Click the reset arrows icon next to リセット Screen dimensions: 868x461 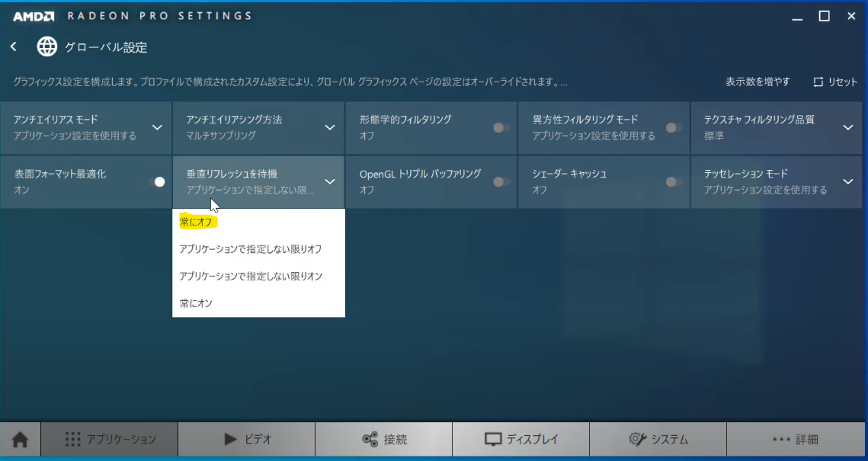[818, 82]
